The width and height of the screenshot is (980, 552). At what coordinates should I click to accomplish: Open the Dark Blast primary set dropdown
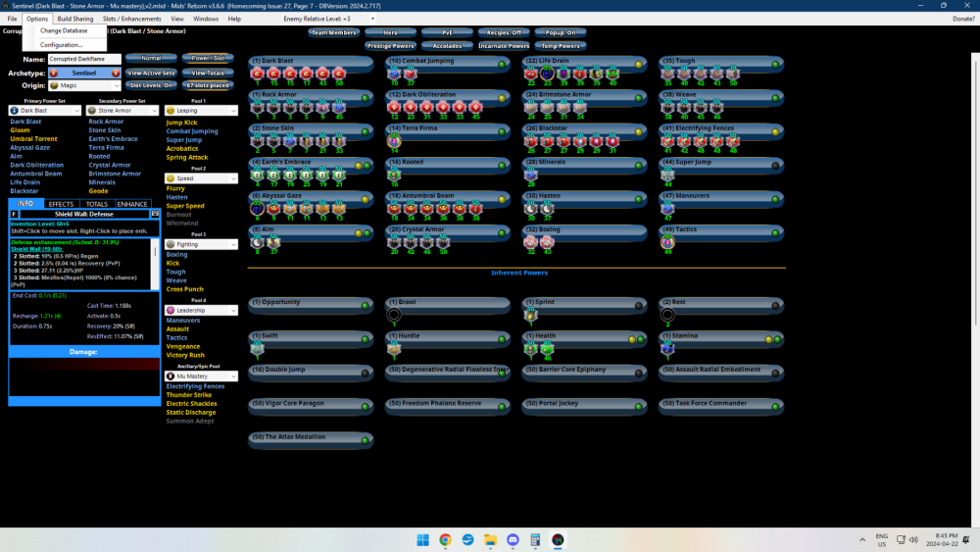(45, 111)
